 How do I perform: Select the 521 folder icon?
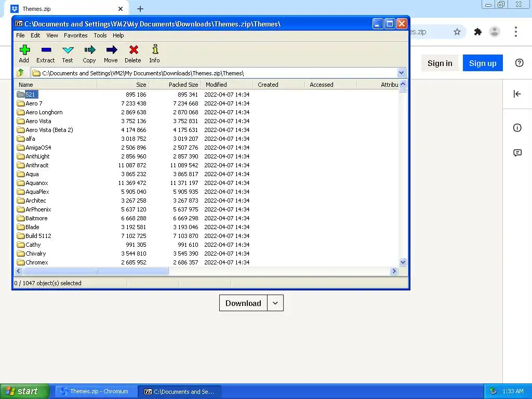click(21, 95)
